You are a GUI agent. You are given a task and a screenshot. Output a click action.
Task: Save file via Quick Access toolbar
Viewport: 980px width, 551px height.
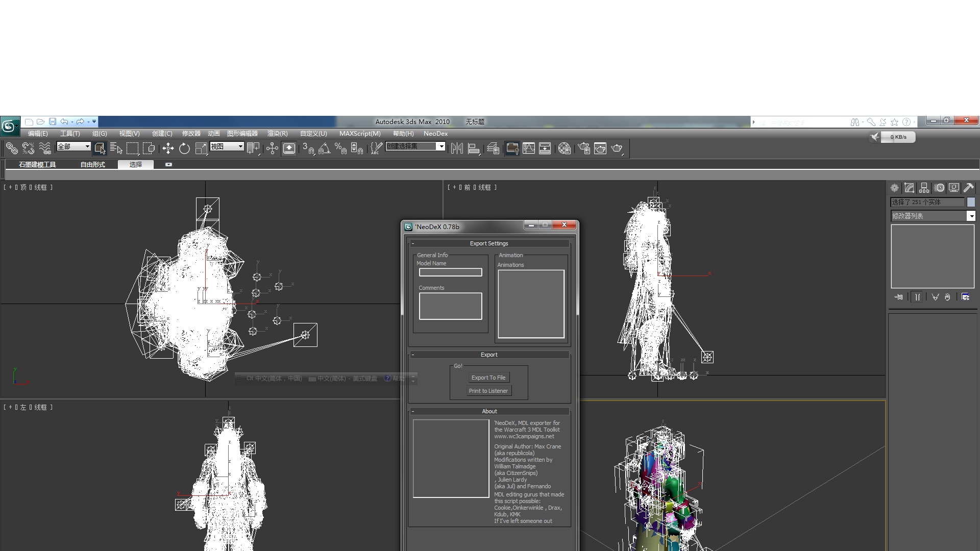tap(53, 121)
